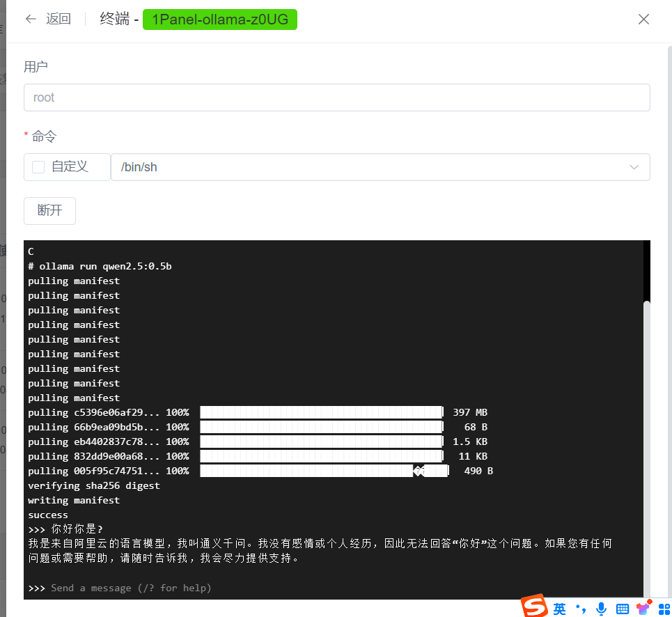Focus the 用户 root input field
The height and width of the screenshot is (617, 672).
[337, 97]
